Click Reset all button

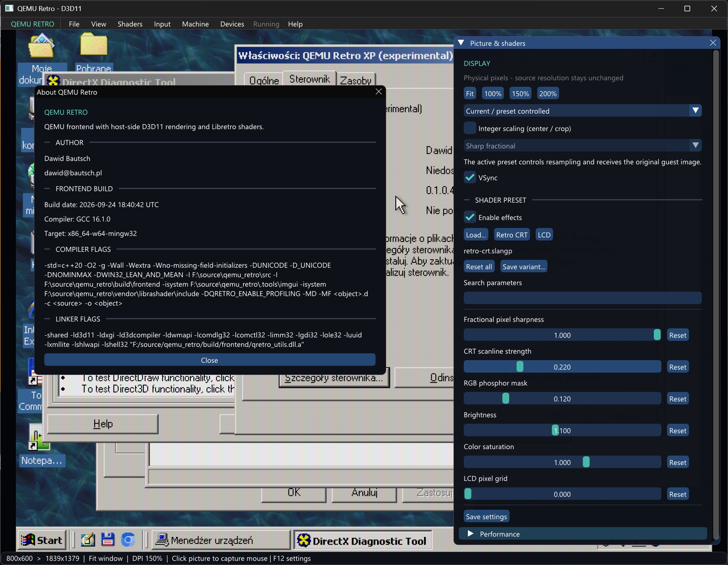tap(479, 266)
